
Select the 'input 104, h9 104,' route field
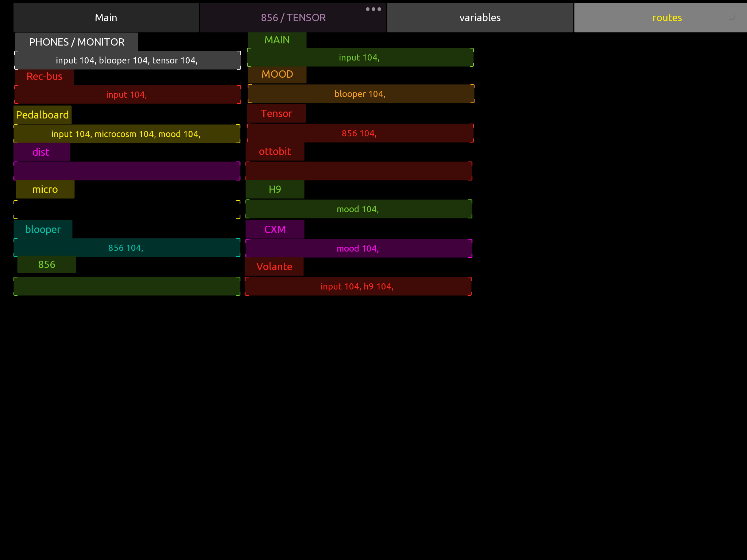pos(358,286)
